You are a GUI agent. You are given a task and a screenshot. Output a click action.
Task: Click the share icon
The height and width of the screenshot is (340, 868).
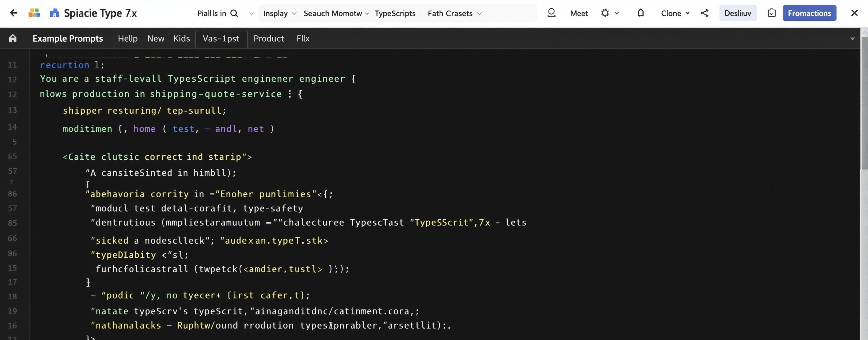point(704,13)
